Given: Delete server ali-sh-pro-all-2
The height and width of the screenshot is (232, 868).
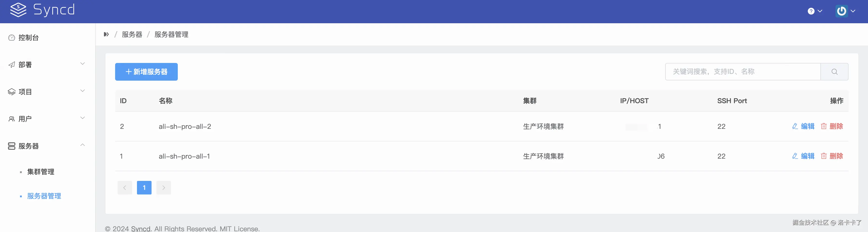Looking at the screenshot, I should coord(832,126).
